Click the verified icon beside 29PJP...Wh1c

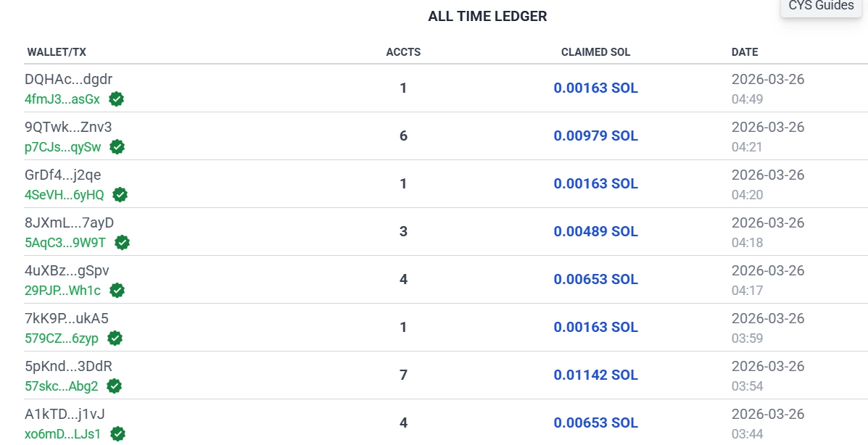coord(116,291)
